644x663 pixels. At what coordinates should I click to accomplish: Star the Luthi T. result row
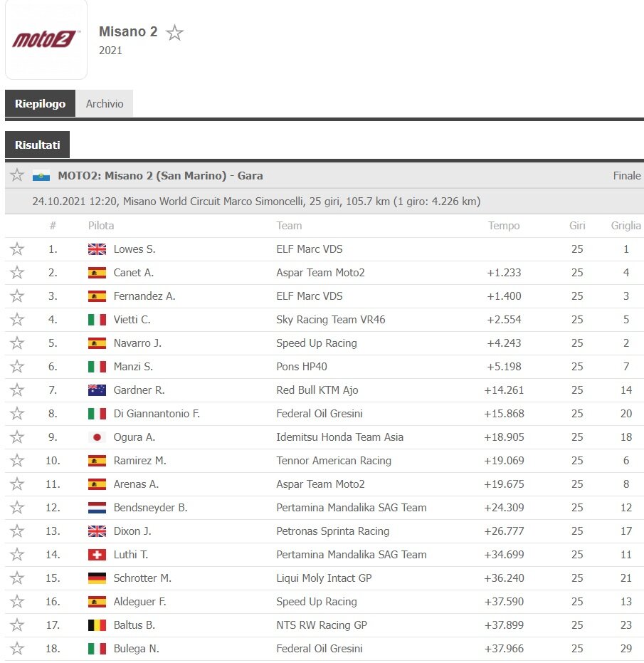pos(17,554)
